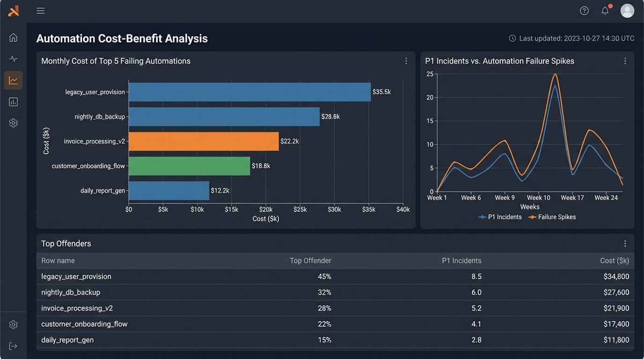Click the help question mark icon
The width and height of the screenshot is (644, 359).
pyautogui.click(x=584, y=10)
